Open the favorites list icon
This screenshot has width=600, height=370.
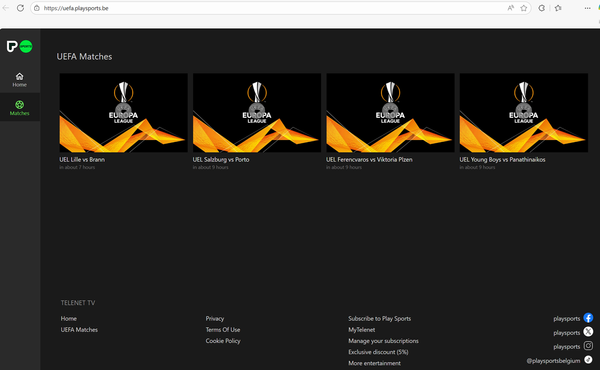click(x=558, y=8)
